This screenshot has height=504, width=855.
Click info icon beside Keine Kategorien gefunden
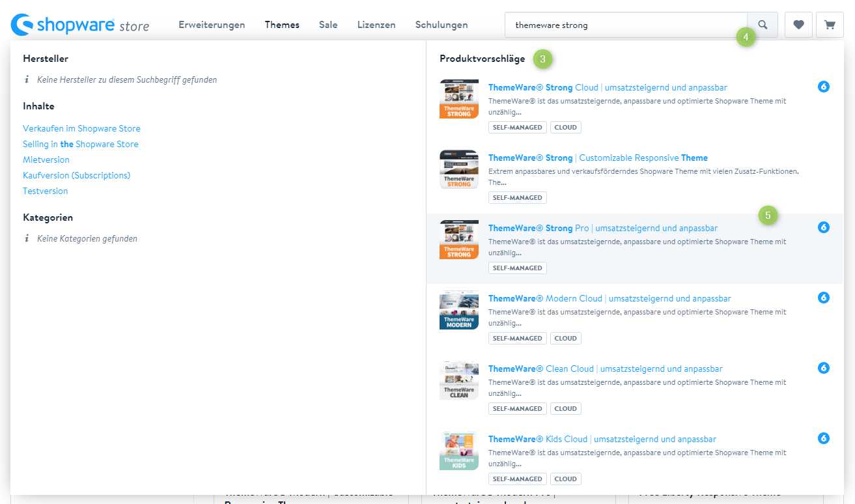pos(27,238)
